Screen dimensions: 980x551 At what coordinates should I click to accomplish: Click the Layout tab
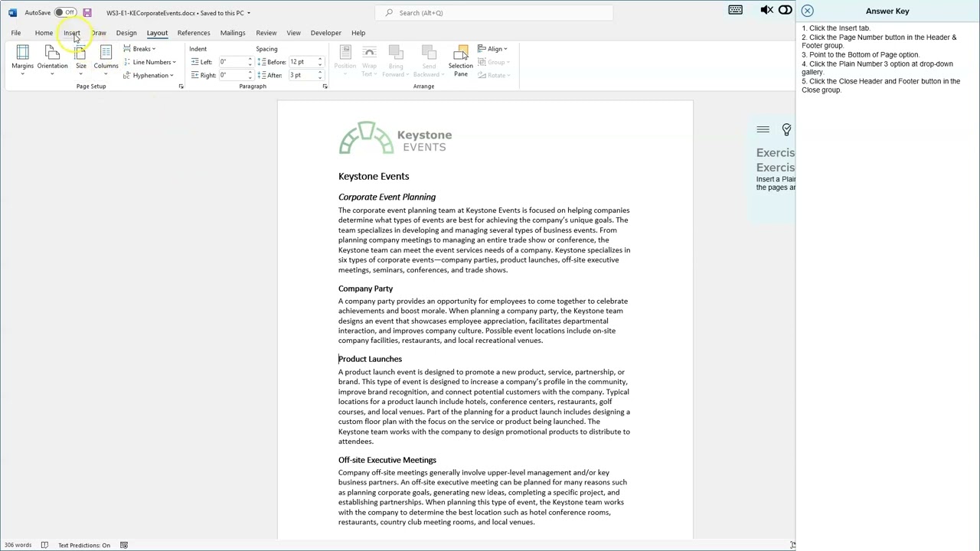coord(157,33)
